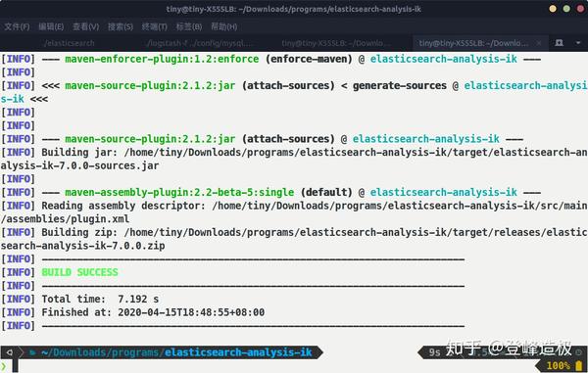This screenshot has height=373, width=588.
Task: Click the yellow minimize window button
Action: [553, 9]
